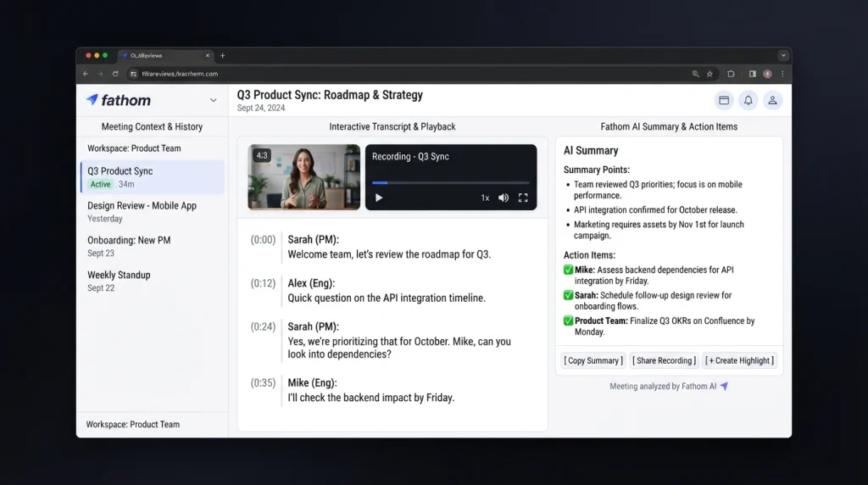Click the Active status badge
This screenshot has height=485, width=868.
(x=100, y=184)
